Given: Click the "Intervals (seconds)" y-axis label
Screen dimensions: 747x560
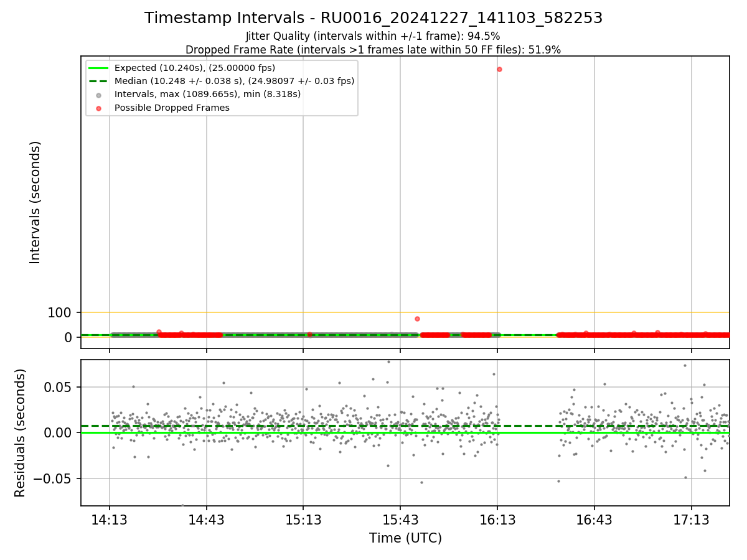Looking at the screenshot, I should click(35, 202).
